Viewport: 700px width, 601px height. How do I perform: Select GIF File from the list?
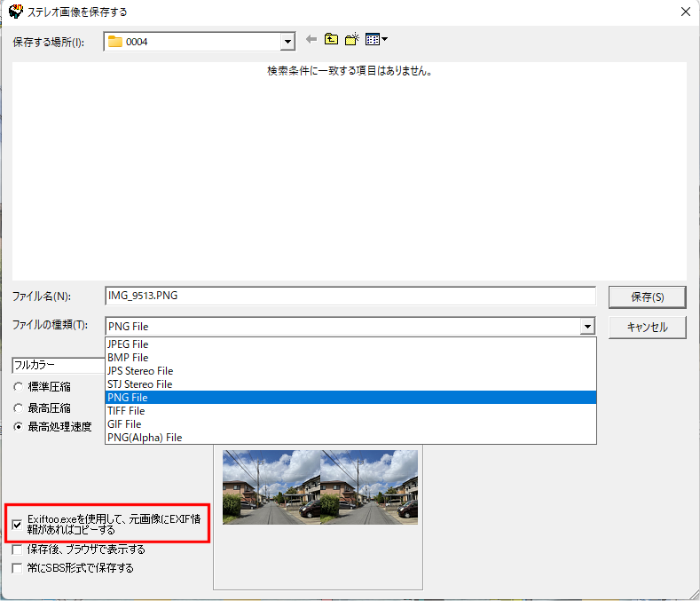pyautogui.click(x=351, y=424)
